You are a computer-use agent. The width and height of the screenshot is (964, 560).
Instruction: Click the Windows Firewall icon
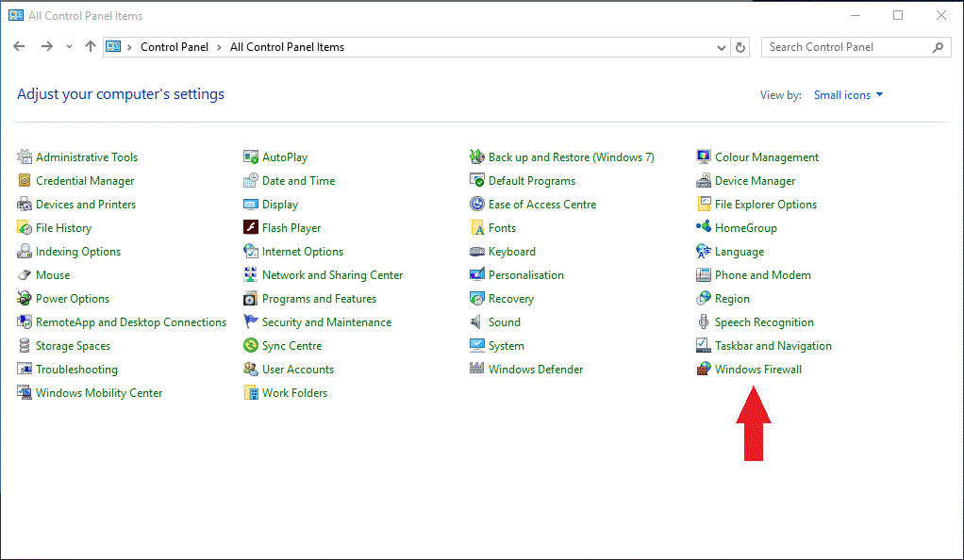coord(704,370)
